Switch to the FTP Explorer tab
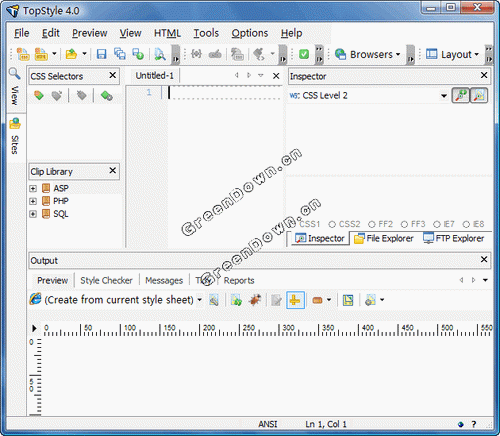 (x=454, y=239)
